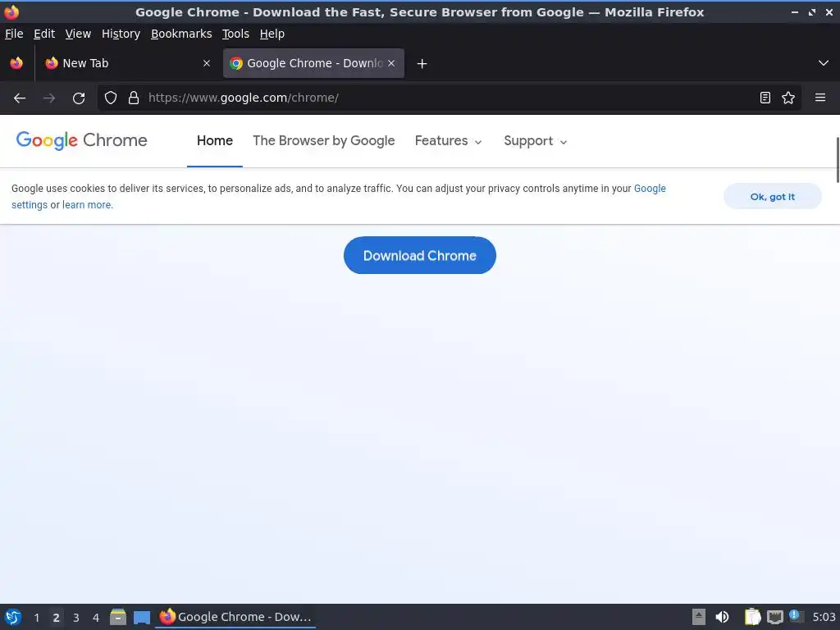This screenshot has height=630, width=840.
Task: Click the Google Chrome logo
Action: pos(81,140)
